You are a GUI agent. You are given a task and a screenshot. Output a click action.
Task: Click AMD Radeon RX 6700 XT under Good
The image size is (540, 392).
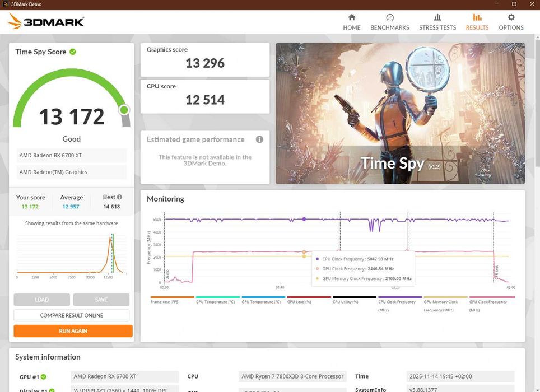tap(72, 156)
